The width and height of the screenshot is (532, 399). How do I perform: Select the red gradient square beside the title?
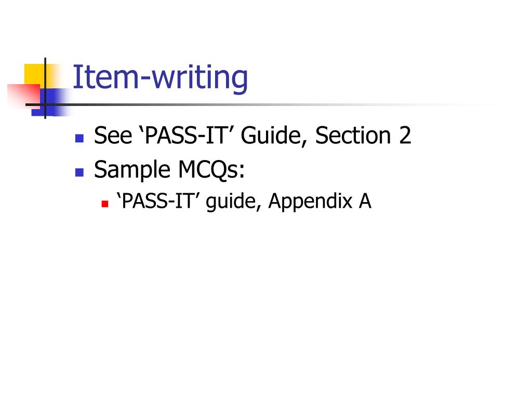(x=24, y=97)
